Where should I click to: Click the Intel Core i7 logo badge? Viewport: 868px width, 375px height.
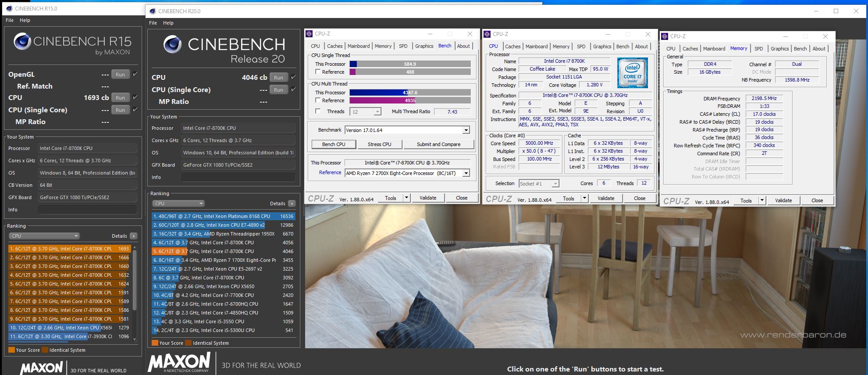[632, 73]
